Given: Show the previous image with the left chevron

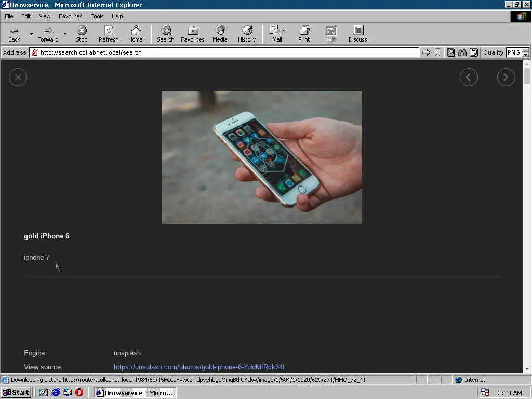Looking at the screenshot, I should [x=469, y=77].
